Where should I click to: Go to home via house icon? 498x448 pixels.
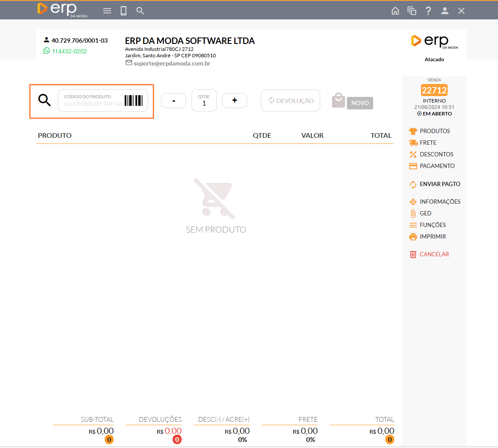click(x=395, y=11)
